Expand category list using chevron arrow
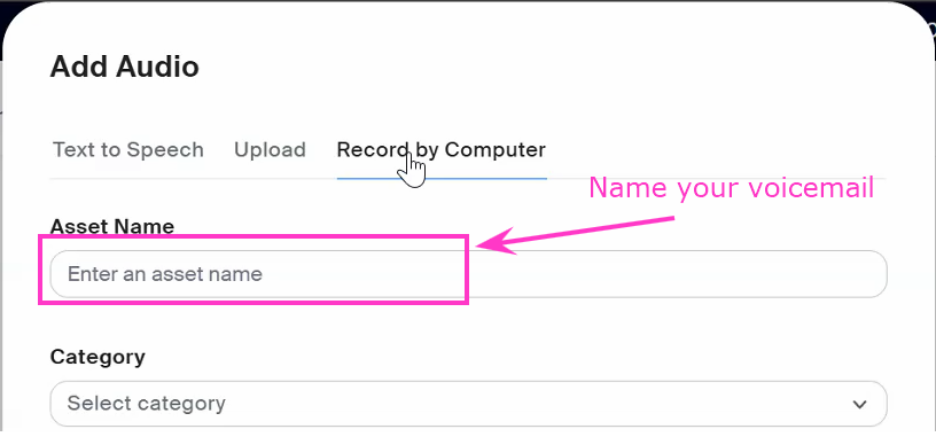The height and width of the screenshot is (432, 936). (860, 404)
